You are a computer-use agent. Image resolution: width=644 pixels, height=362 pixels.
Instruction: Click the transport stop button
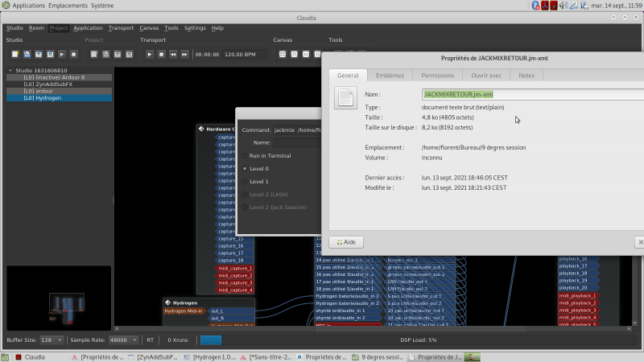[x=161, y=54]
